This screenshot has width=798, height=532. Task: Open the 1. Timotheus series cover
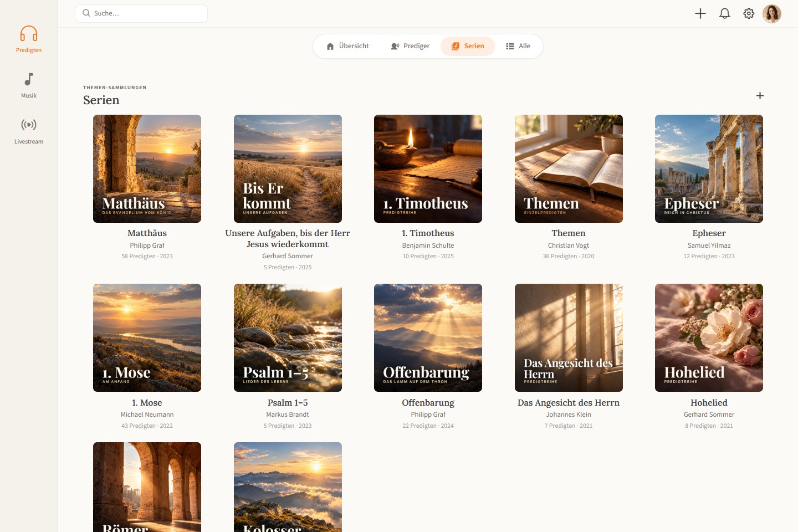click(x=428, y=169)
